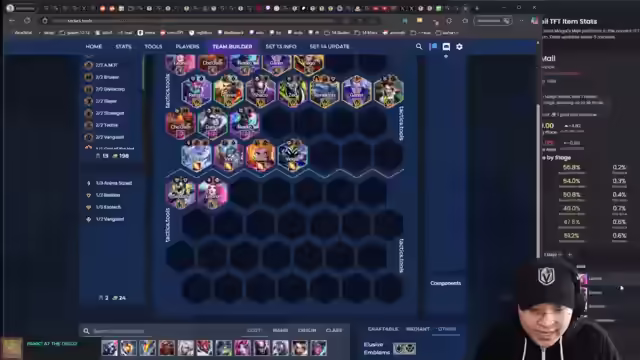Click the first champion thumbnail in bottom row
640x360 pixels.
110,348
